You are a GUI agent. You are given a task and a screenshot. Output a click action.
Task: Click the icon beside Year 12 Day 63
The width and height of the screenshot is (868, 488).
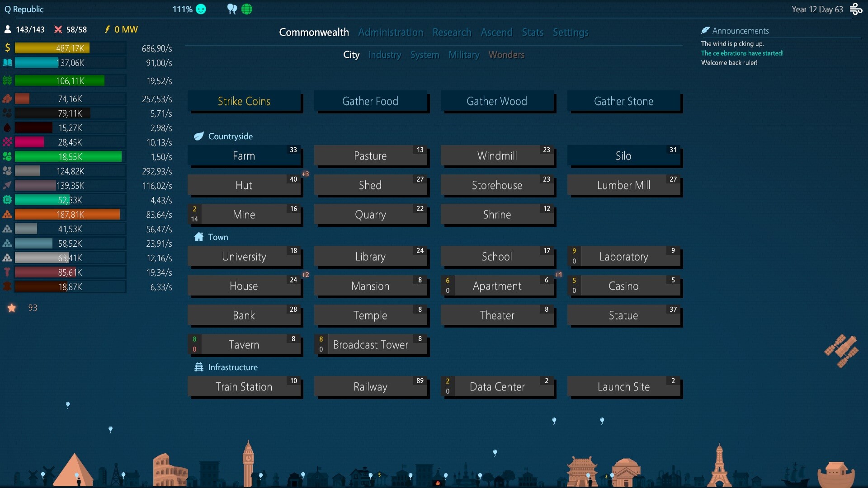point(856,9)
